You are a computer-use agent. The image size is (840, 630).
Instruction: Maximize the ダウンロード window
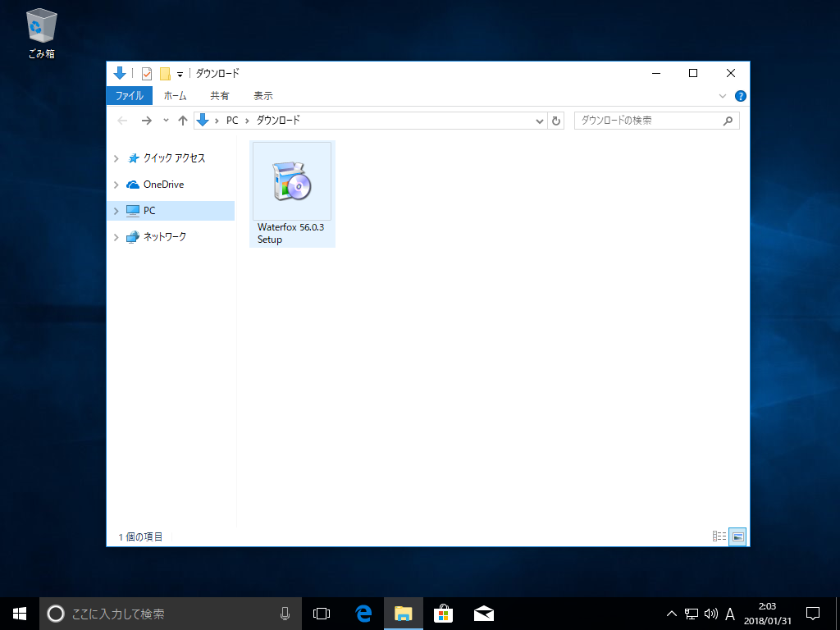693,73
